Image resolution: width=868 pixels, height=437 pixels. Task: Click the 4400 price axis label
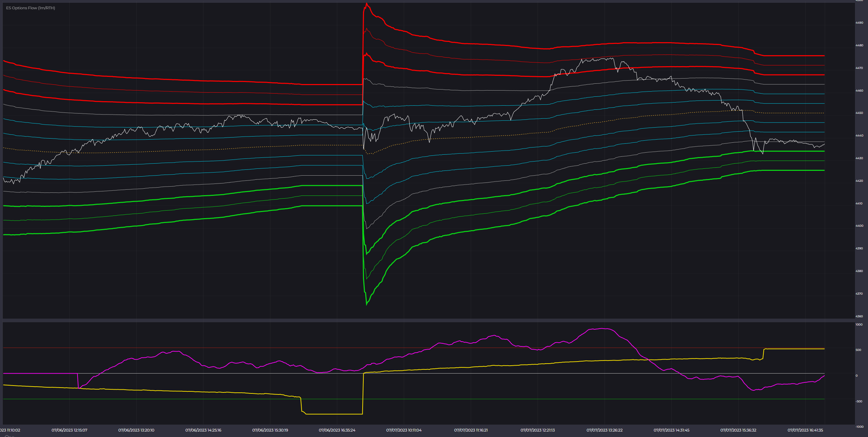(859, 226)
